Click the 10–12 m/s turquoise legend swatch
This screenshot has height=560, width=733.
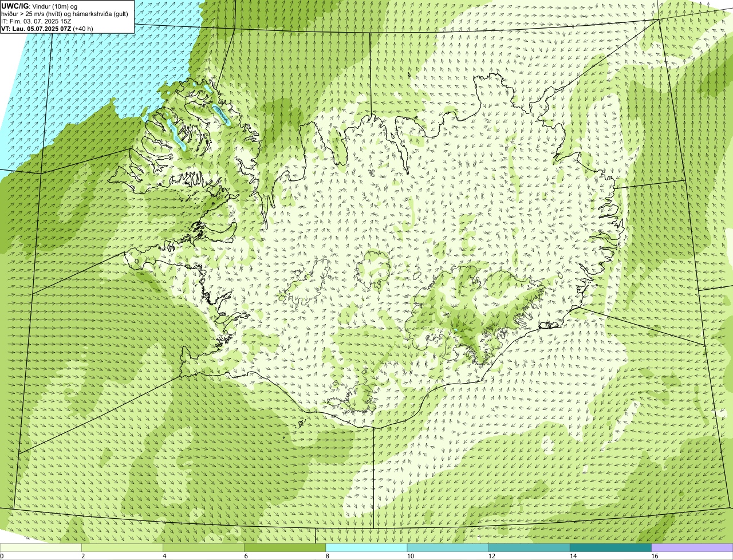point(448,547)
